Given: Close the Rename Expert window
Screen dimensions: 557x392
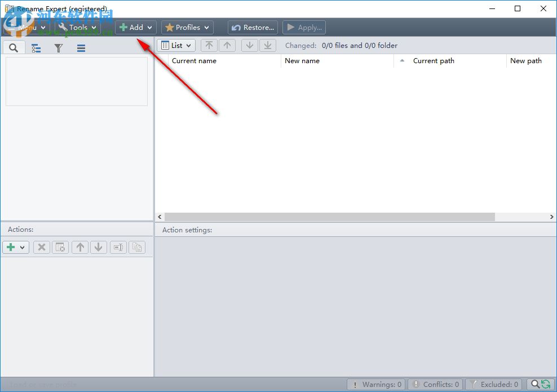Looking at the screenshot, I should coord(543,8).
